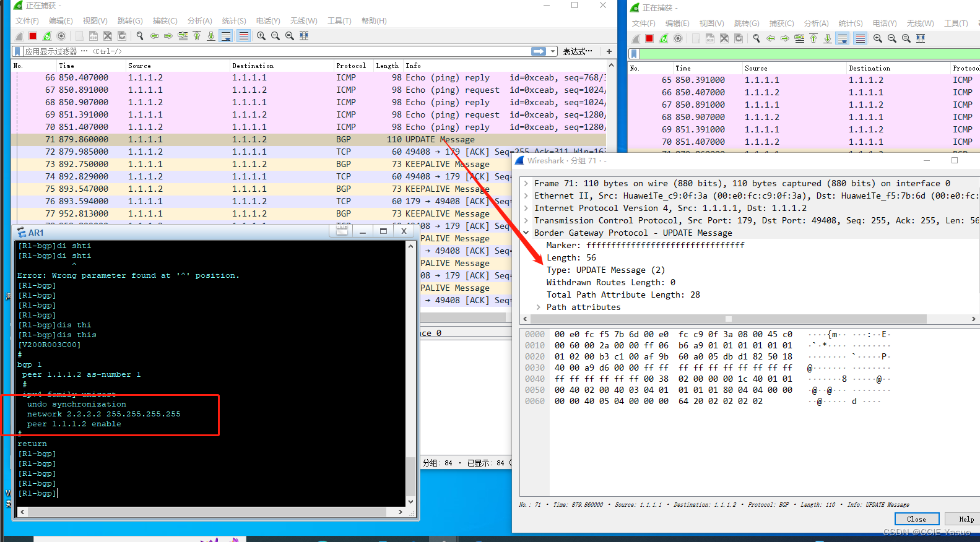Select 'Type: UPDATE Message (2)' field
Viewport: 980px width, 542px height.
pos(605,270)
